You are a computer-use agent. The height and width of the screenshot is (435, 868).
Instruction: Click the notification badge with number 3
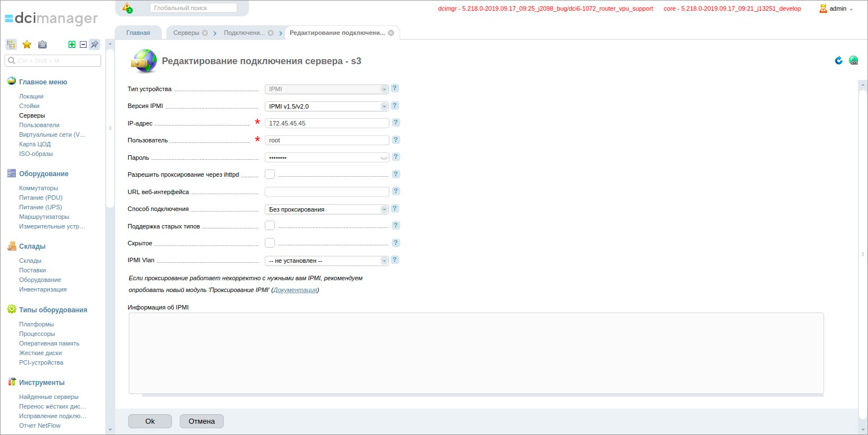[x=126, y=8]
